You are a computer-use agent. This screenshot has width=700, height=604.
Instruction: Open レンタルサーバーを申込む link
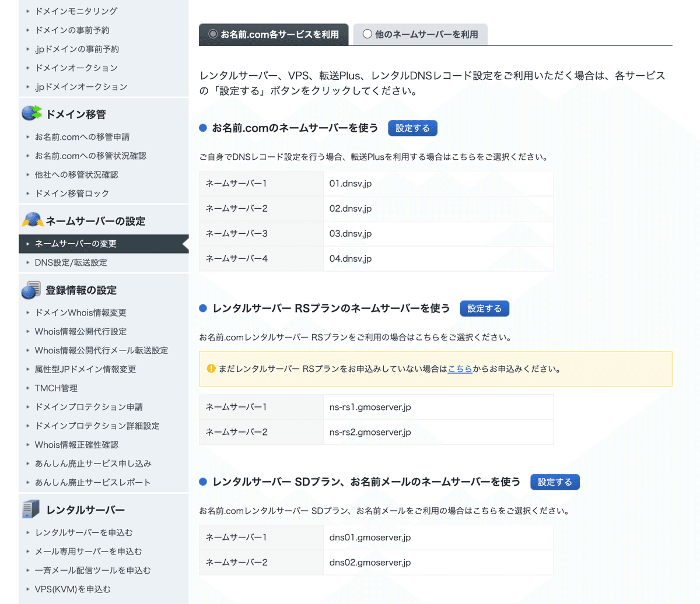[84, 532]
